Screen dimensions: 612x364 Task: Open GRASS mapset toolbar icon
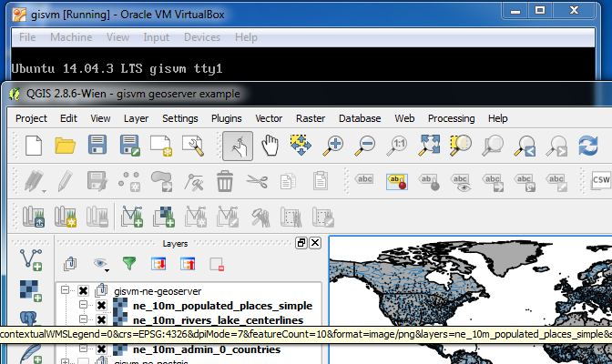tap(33, 217)
